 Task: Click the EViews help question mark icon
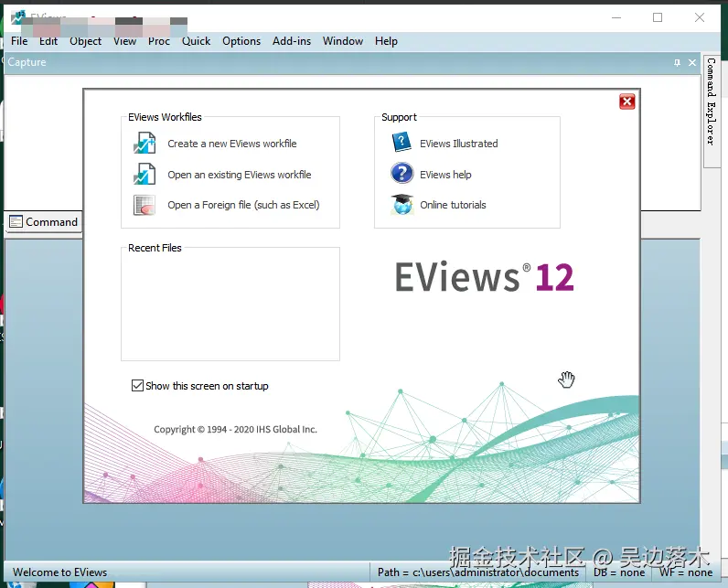402,173
